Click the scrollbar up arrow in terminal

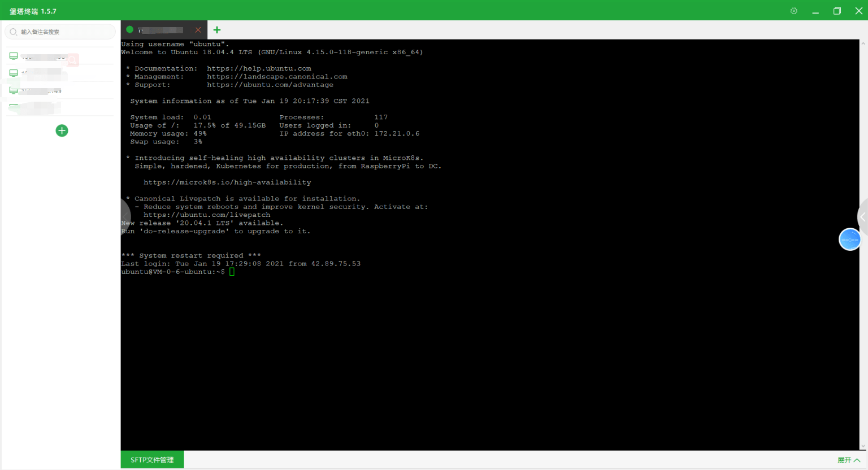[863, 43]
